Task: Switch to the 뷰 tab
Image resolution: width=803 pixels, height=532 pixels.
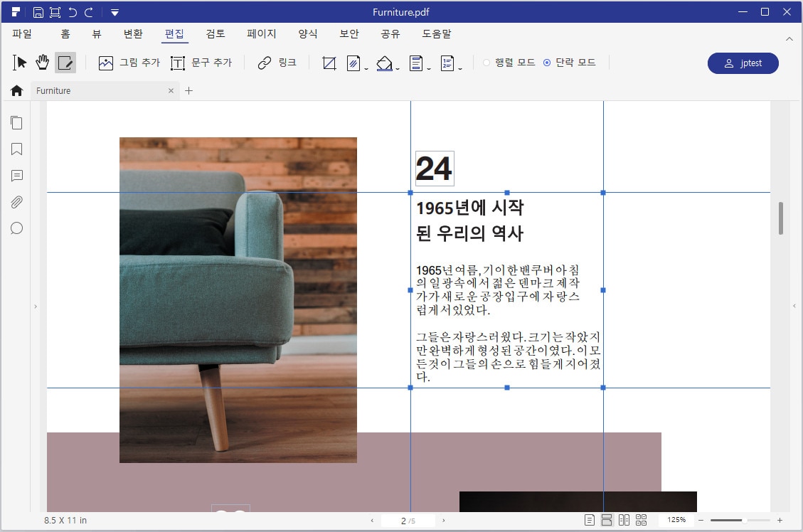Action: tap(97, 34)
